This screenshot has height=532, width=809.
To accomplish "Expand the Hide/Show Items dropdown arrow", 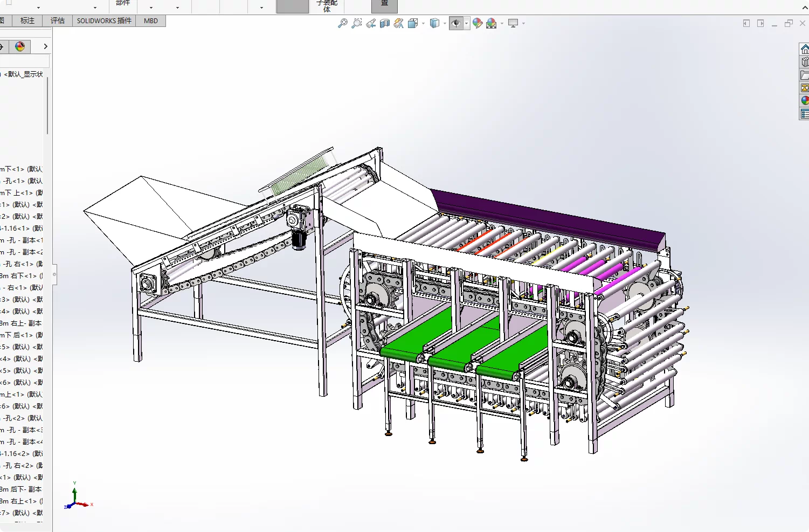I will point(466,23).
